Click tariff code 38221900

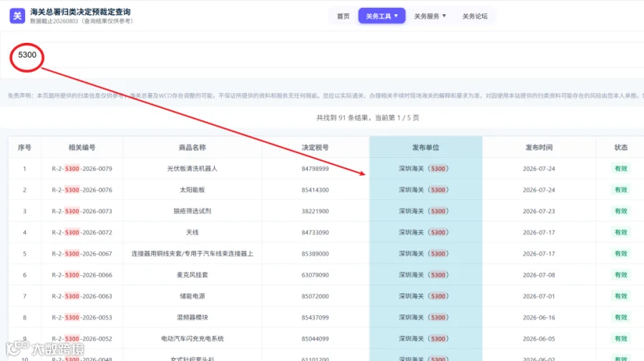[x=315, y=212]
